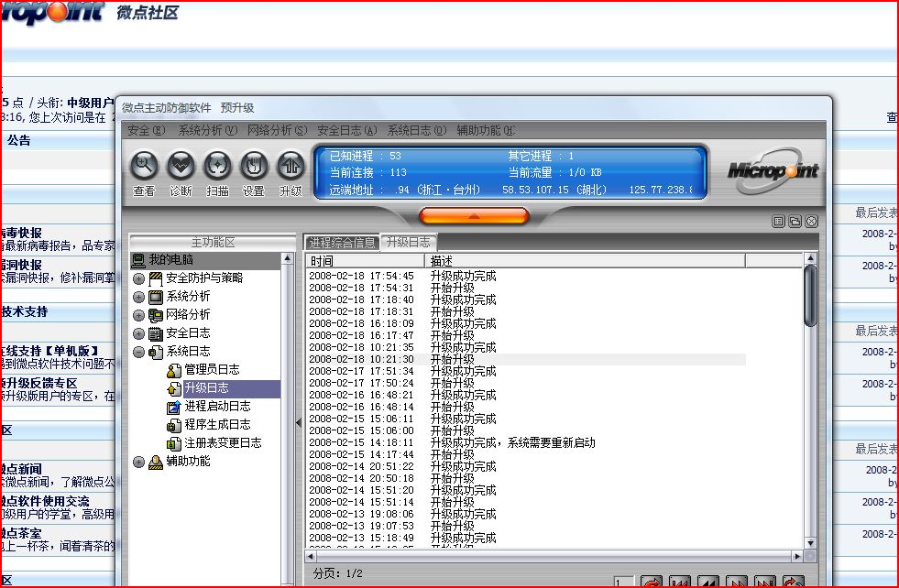Viewport: 899px width, 588px height.
Task: Select the 升级日志 tab
Action: click(x=408, y=243)
